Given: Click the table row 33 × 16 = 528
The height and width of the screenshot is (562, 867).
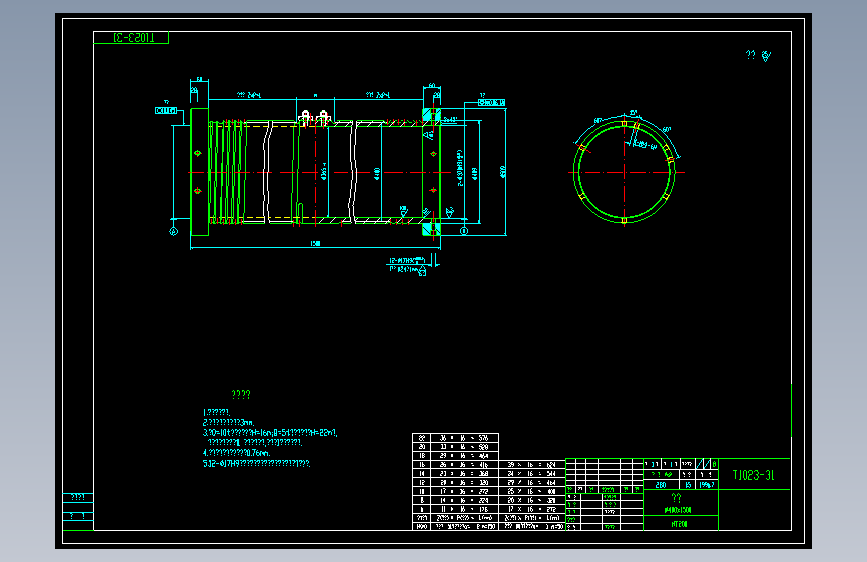Looking at the screenshot, I should click(456, 447).
